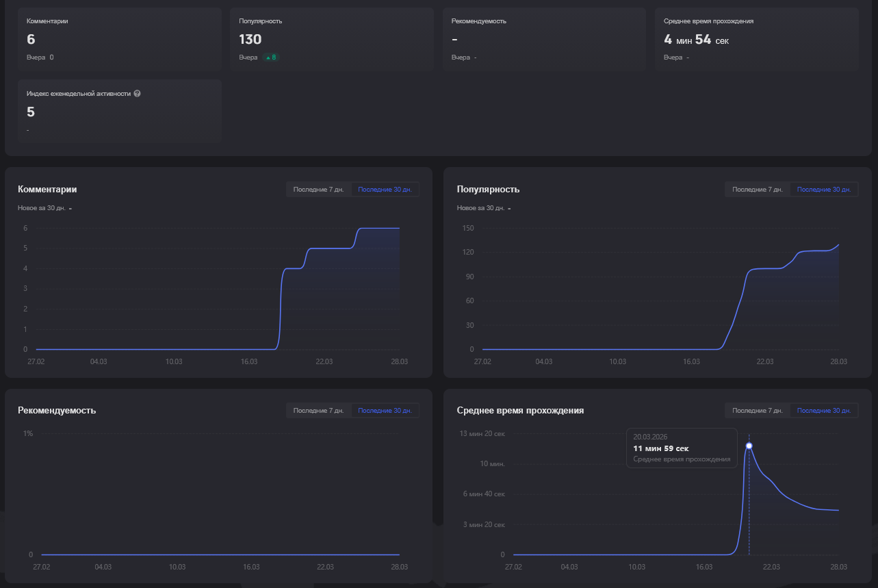Click the green popularity increase badge
The image size is (878, 588).
tap(271, 57)
